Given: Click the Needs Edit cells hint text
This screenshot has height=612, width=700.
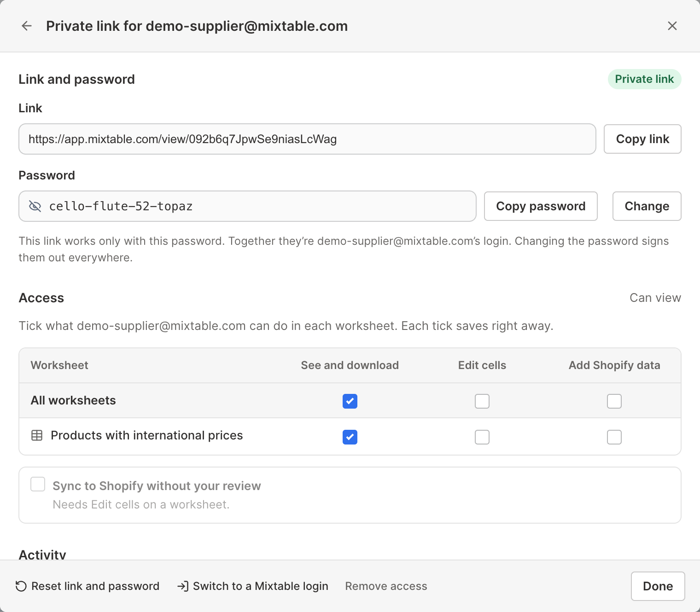Looking at the screenshot, I should (x=141, y=505).
